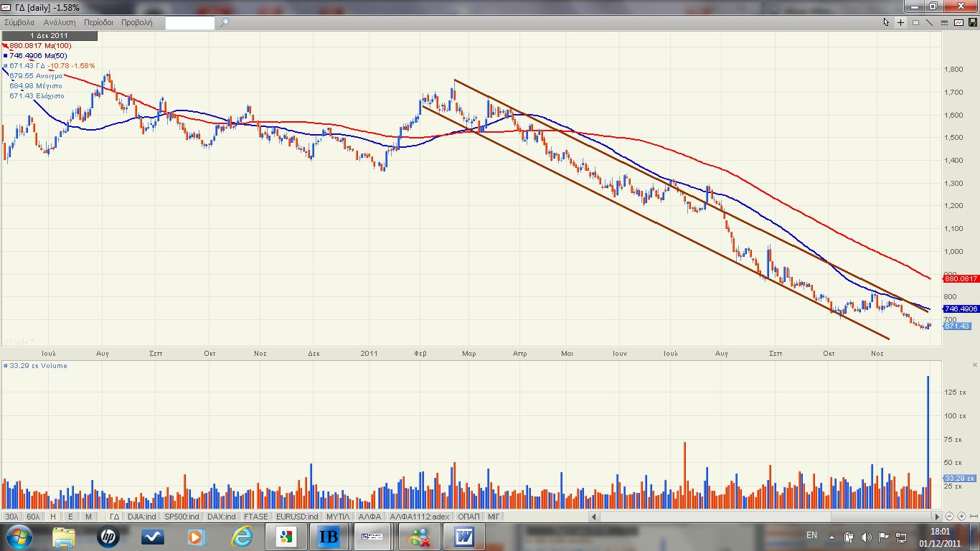Viewport: 980px width, 551px height.
Task: Expand the Περίοδοι menu
Action: pyautogui.click(x=98, y=22)
